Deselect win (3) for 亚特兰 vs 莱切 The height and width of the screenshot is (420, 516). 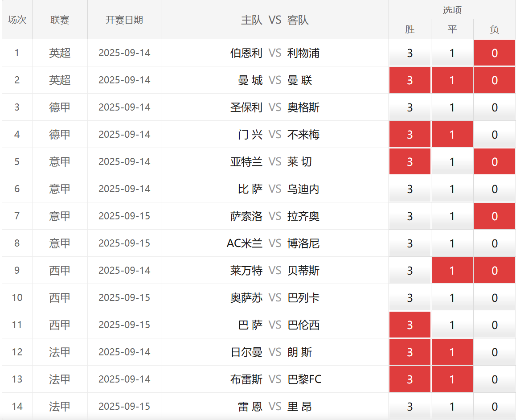pyautogui.click(x=410, y=161)
